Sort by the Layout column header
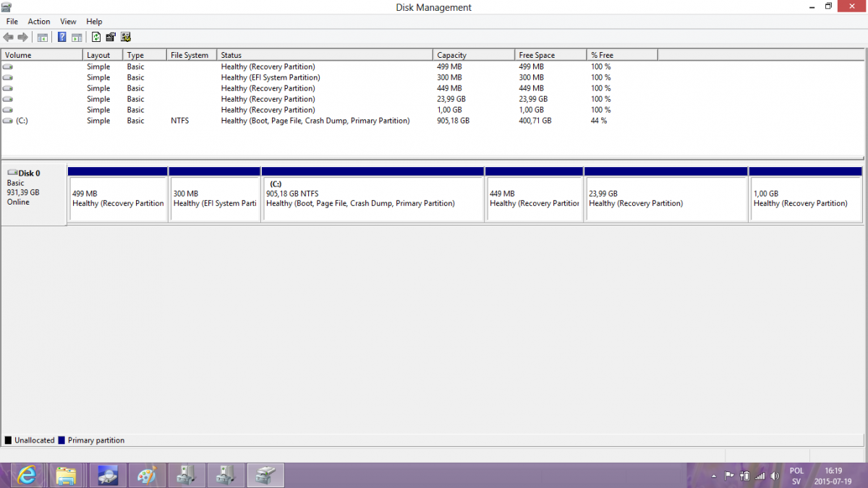 tap(103, 55)
